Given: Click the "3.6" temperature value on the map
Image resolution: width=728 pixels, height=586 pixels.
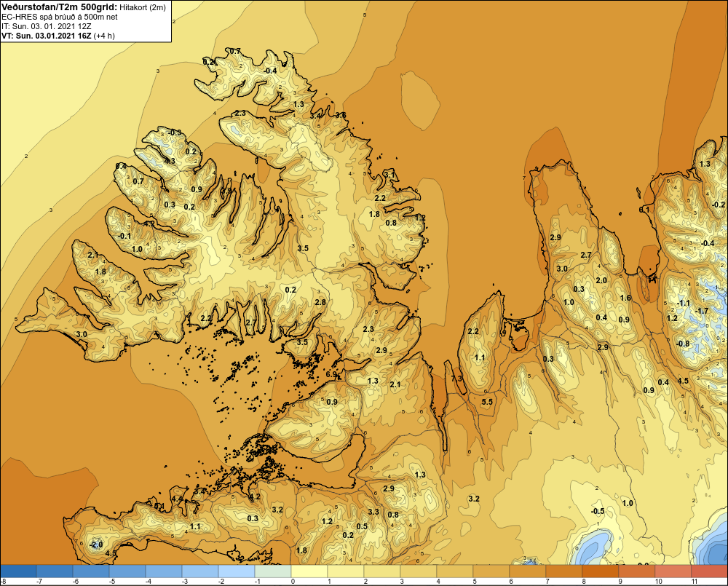Looking at the screenshot, I should tap(340, 115).
